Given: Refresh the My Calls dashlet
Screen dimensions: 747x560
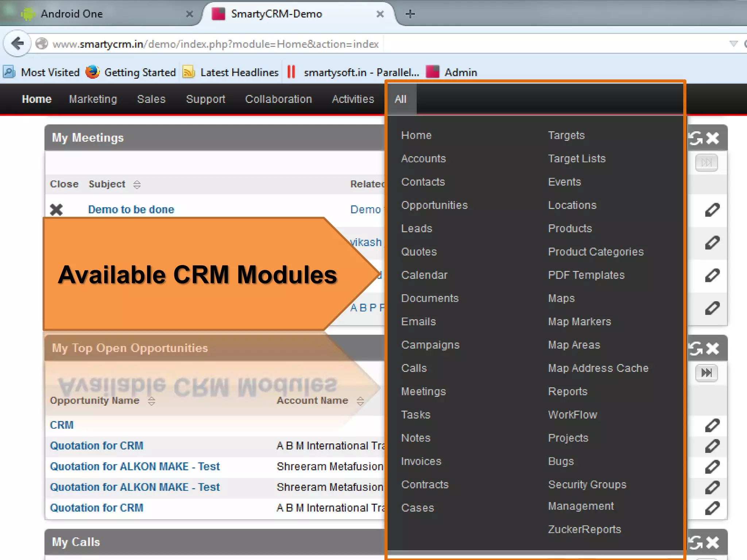Looking at the screenshot, I should [x=696, y=542].
